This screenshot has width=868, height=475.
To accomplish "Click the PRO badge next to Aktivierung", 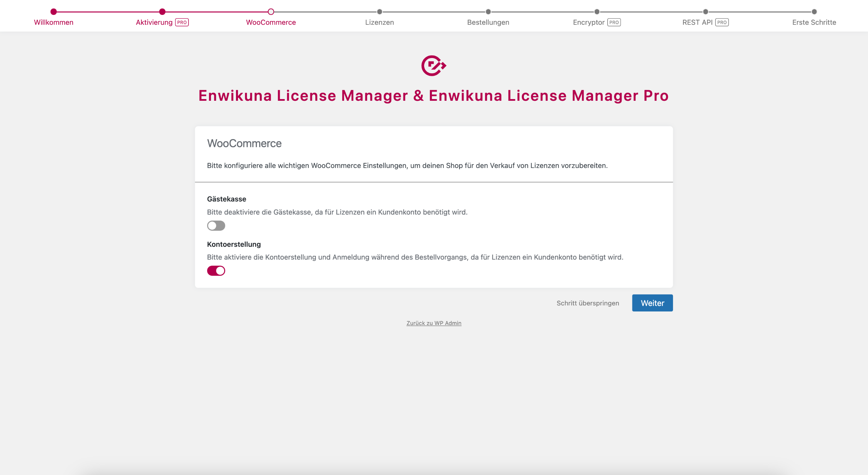I will [182, 22].
